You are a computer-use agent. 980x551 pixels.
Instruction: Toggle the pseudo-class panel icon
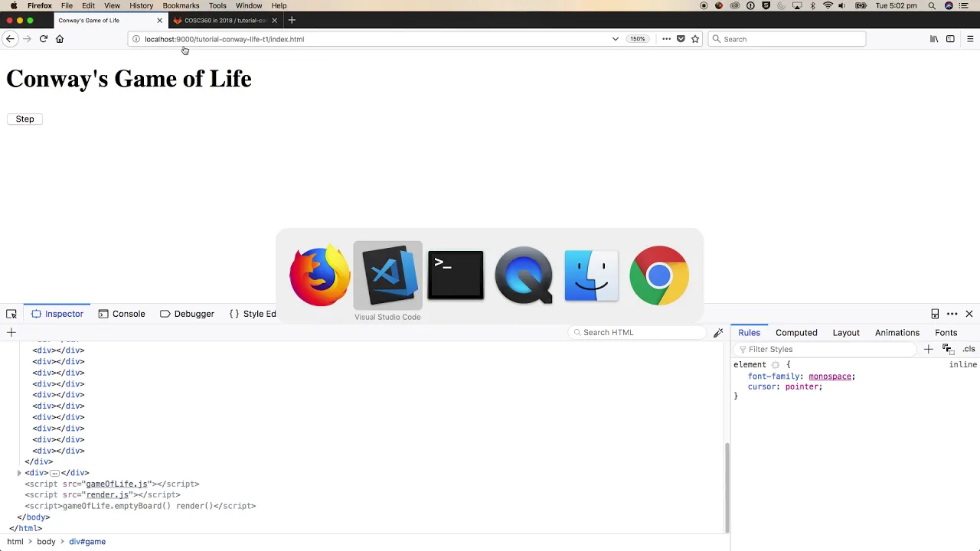948,349
